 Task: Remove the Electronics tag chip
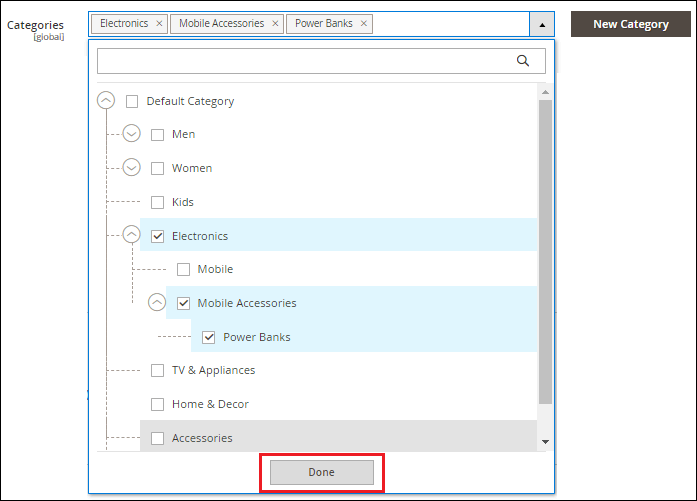click(x=159, y=24)
